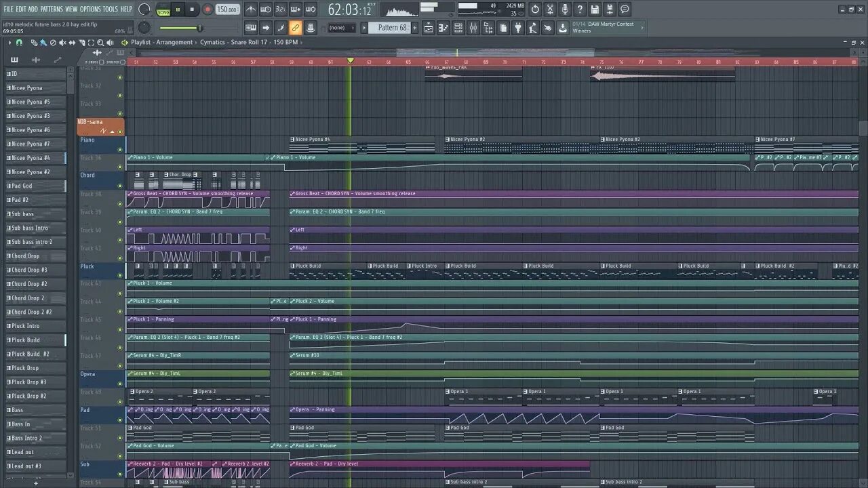The height and width of the screenshot is (488, 868).
Task: Click the Record transport button
Action: [208, 9]
